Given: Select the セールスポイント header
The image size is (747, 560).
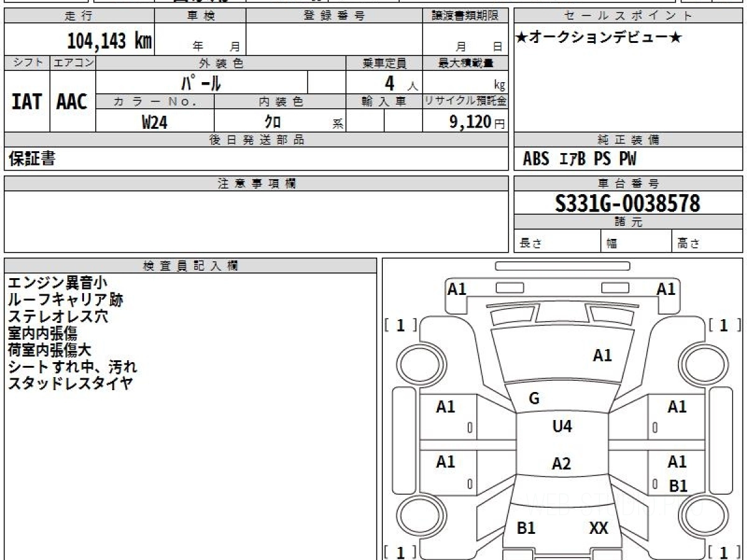Looking at the screenshot, I should (x=628, y=16).
